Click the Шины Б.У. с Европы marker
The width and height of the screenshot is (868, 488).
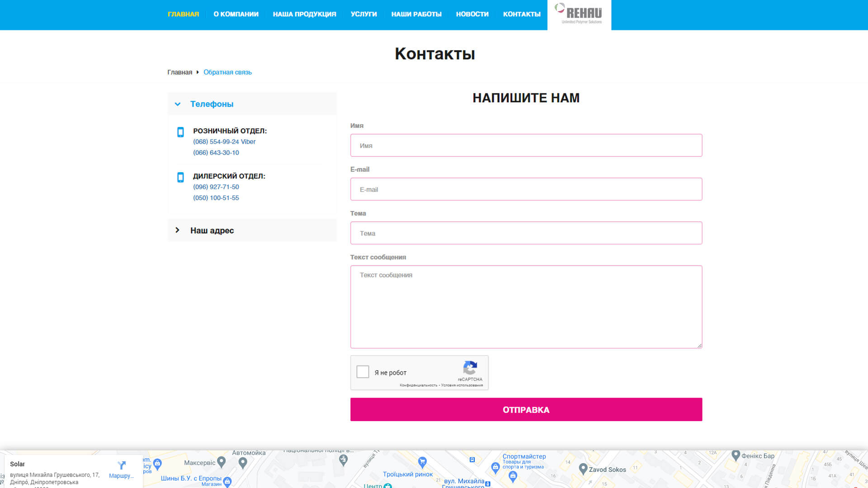(227, 482)
